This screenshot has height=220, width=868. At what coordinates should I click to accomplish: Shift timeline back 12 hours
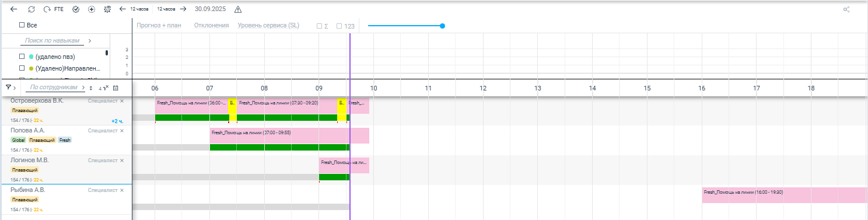[123, 9]
